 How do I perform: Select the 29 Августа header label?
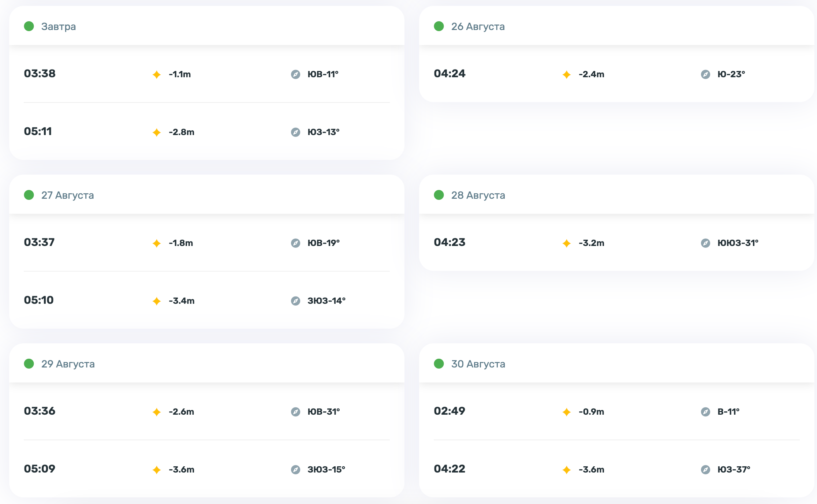coord(68,364)
